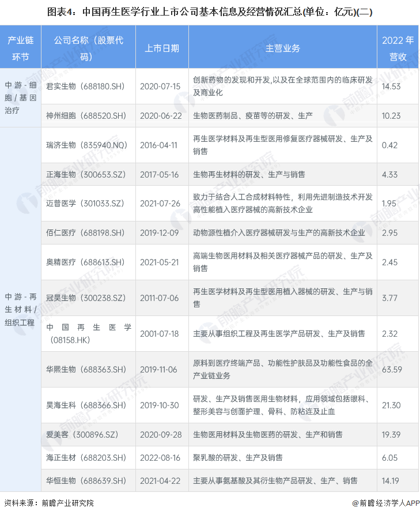The image size is (420, 515).
Task: Click the 上市日期 column header
Action: [x=161, y=48]
